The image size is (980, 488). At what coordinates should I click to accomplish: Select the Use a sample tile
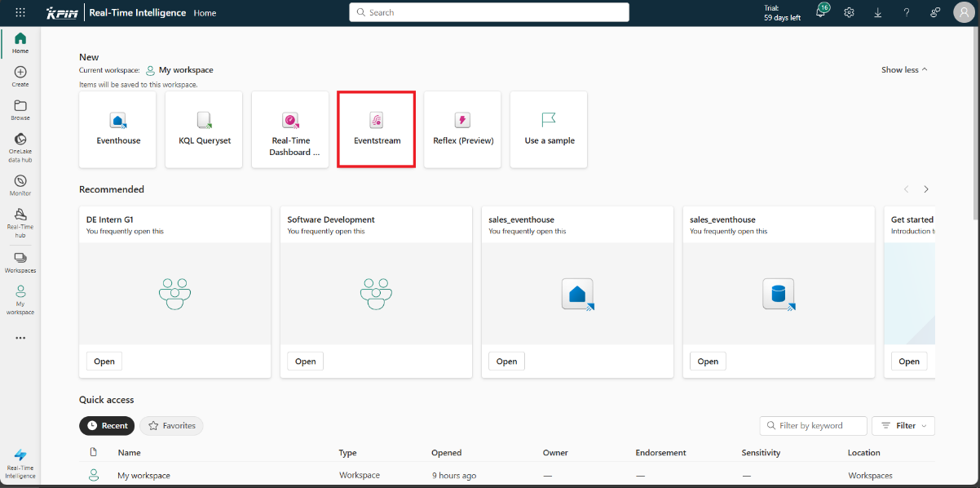[549, 130]
